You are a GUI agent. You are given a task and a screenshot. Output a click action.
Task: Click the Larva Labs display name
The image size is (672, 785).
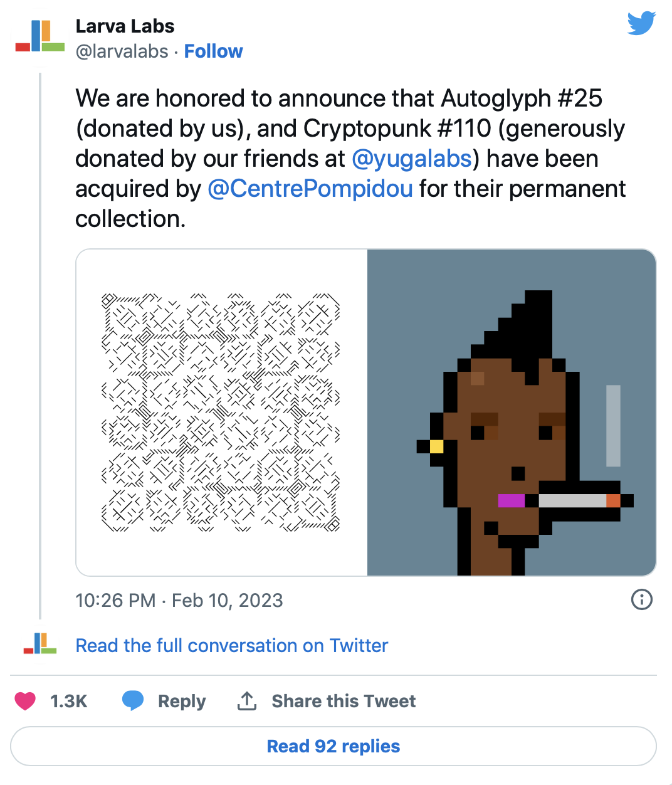click(x=125, y=26)
